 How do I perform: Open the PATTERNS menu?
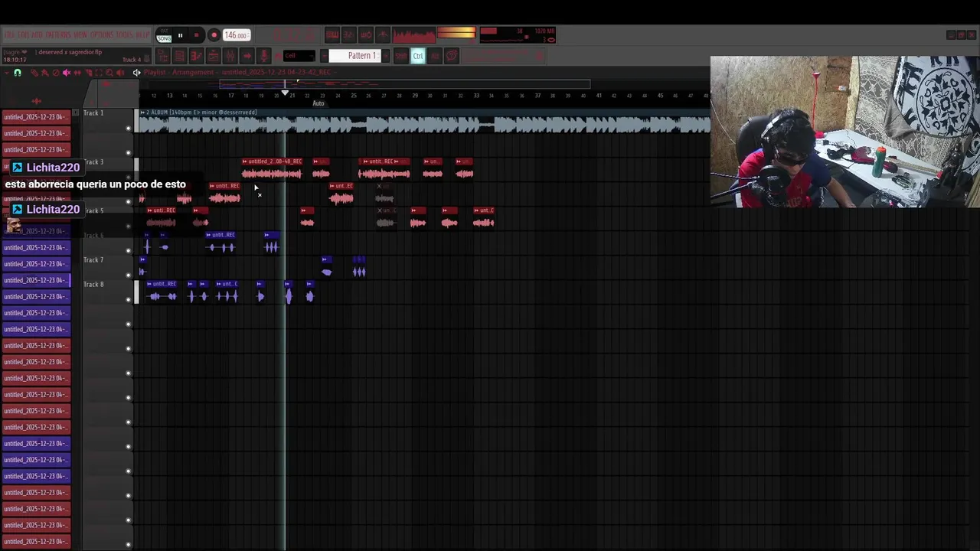click(x=58, y=35)
